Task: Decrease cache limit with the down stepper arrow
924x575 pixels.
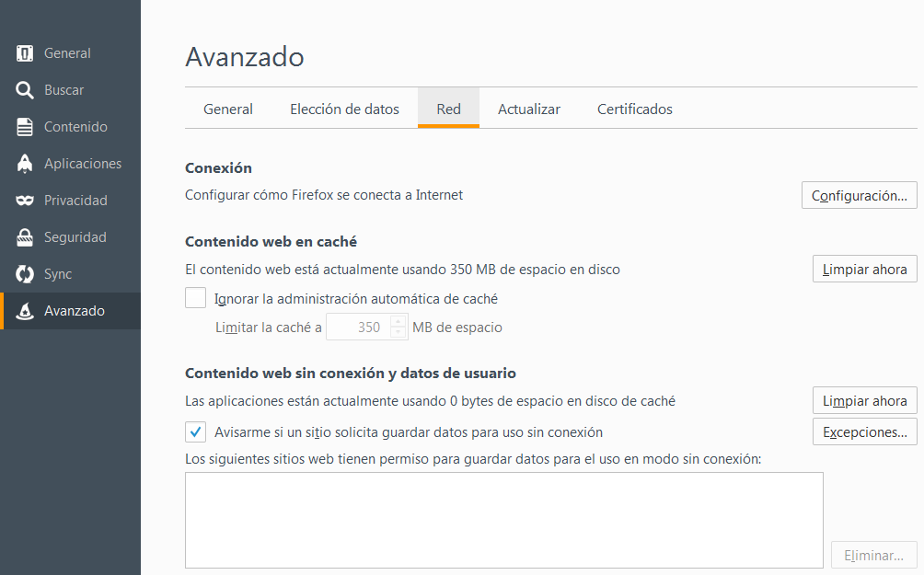Action: 398,330
